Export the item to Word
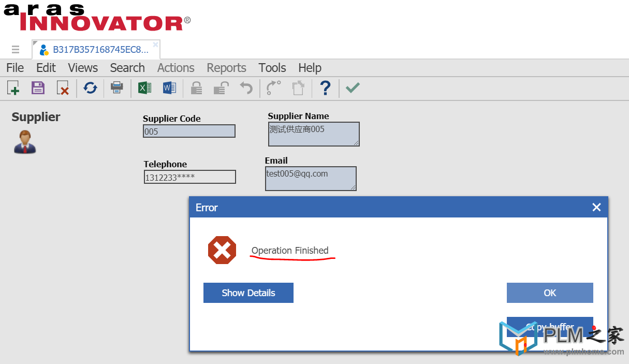 pyautogui.click(x=169, y=88)
